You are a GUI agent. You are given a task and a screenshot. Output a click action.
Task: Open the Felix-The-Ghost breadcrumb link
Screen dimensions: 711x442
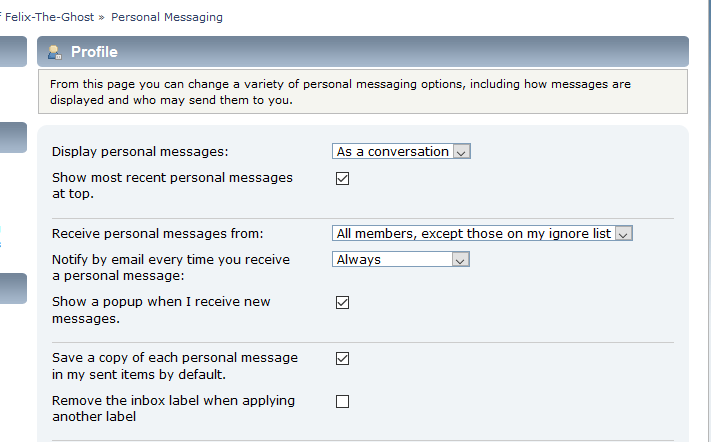pyautogui.click(x=49, y=17)
